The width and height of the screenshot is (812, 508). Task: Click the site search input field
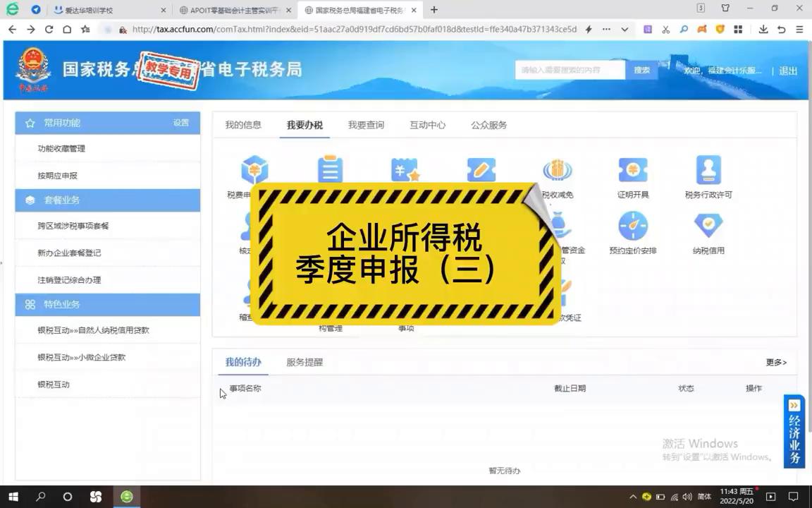click(x=570, y=70)
